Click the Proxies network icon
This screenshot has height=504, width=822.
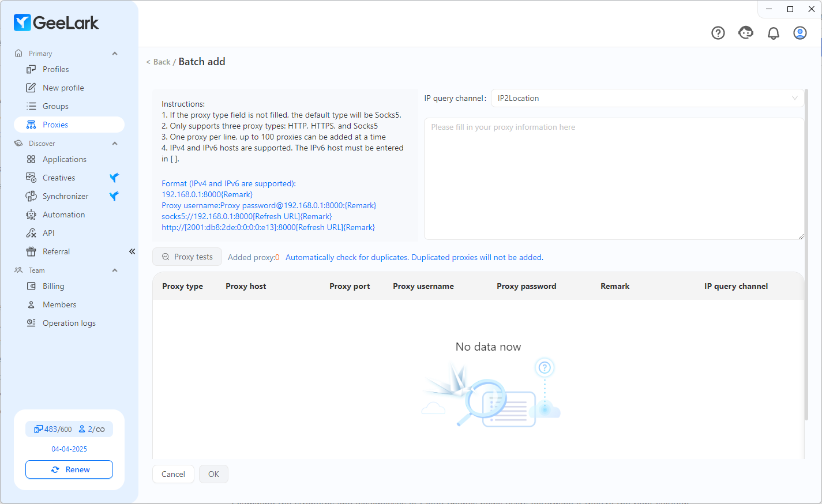[x=31, y=125]
